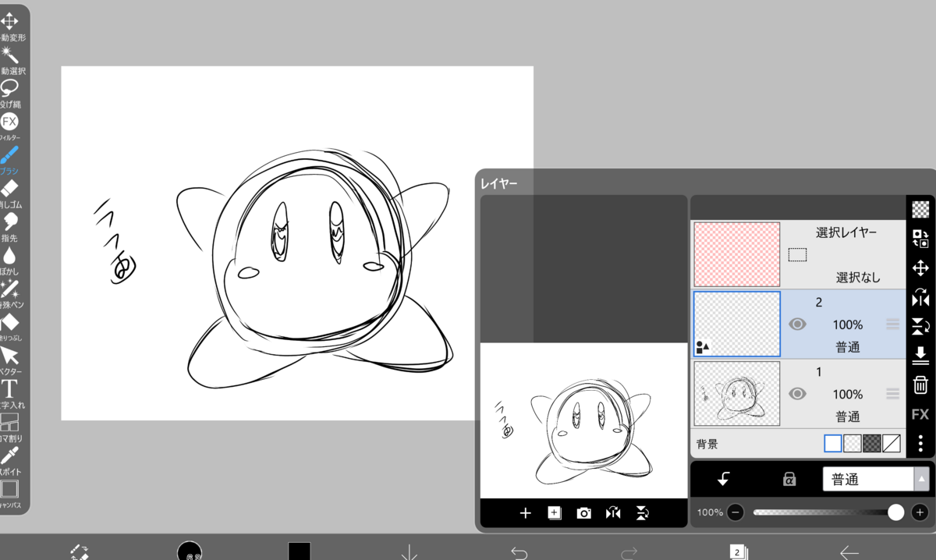Select the Magic Wand (自動選択) tool
The height and width of the screenshot is (560, 936).
(9, 55)
